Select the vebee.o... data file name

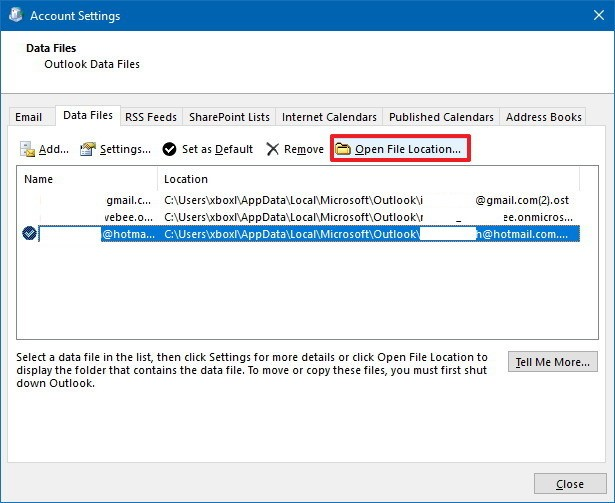coord(128,217)
